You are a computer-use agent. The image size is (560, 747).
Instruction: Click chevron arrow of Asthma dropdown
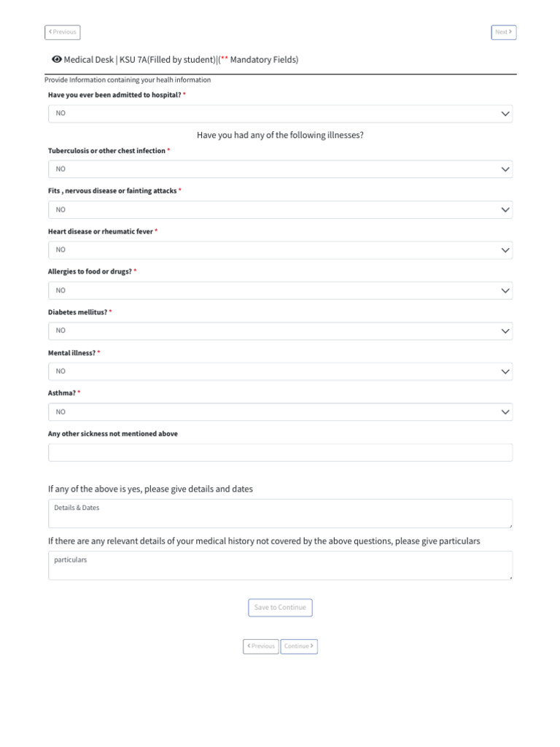pos(505,412)
